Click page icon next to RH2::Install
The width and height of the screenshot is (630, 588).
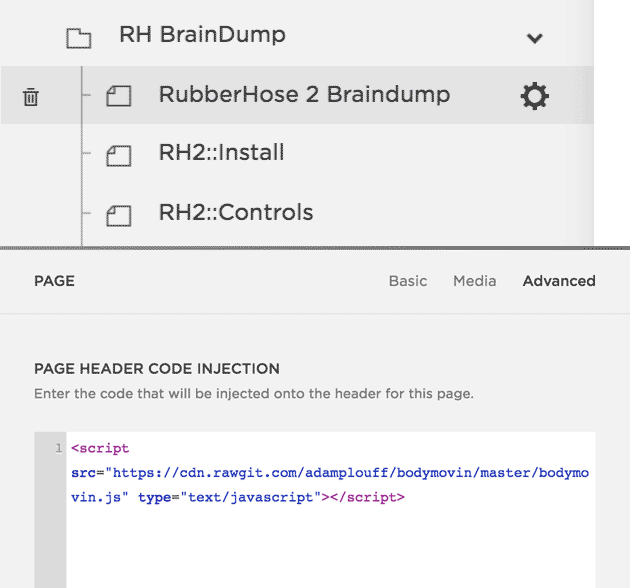pos(119,156)
